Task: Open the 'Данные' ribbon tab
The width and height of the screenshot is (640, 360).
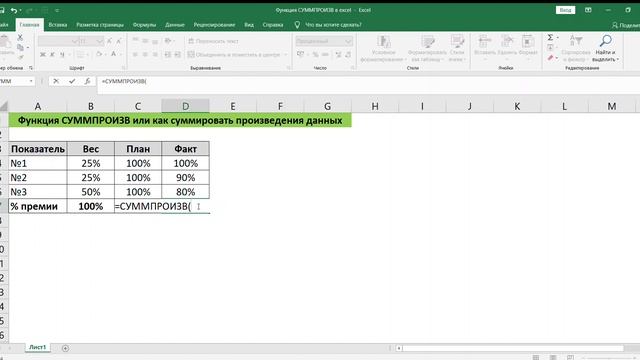Action: tap(175, 25)
